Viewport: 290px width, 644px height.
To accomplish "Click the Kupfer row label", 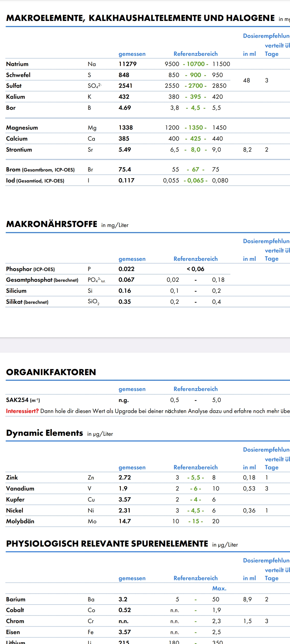I will pos(15,499).
